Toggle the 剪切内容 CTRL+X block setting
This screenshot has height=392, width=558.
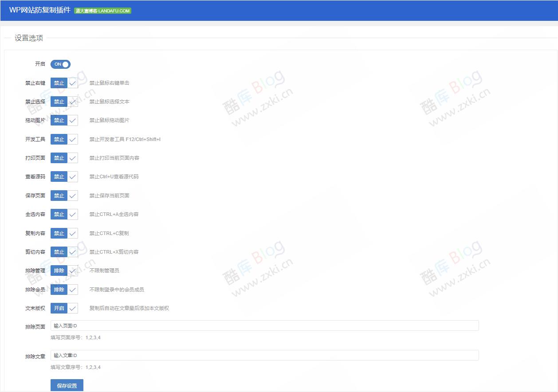tap(64, 251)
